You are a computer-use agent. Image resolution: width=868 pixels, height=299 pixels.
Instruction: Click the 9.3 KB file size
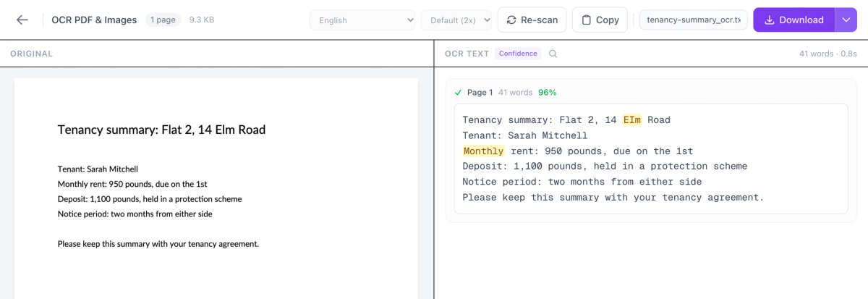[x=202, y=20]
